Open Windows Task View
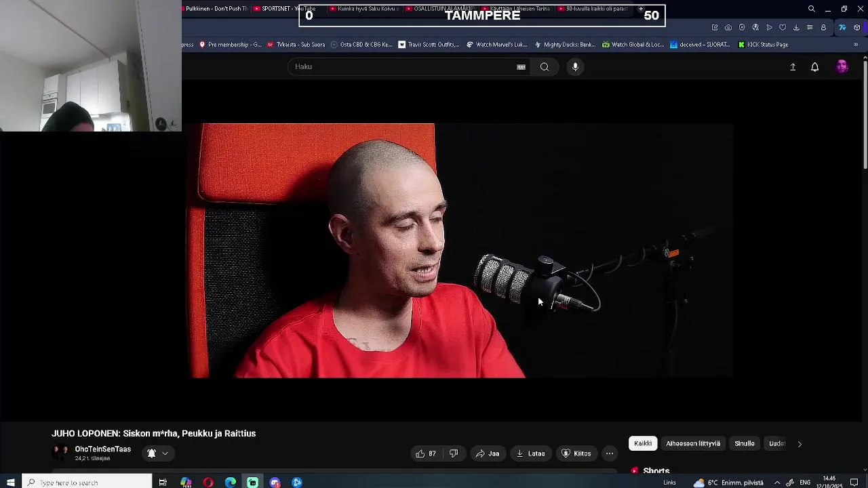The image size is (868, 488). pos(163,483)
